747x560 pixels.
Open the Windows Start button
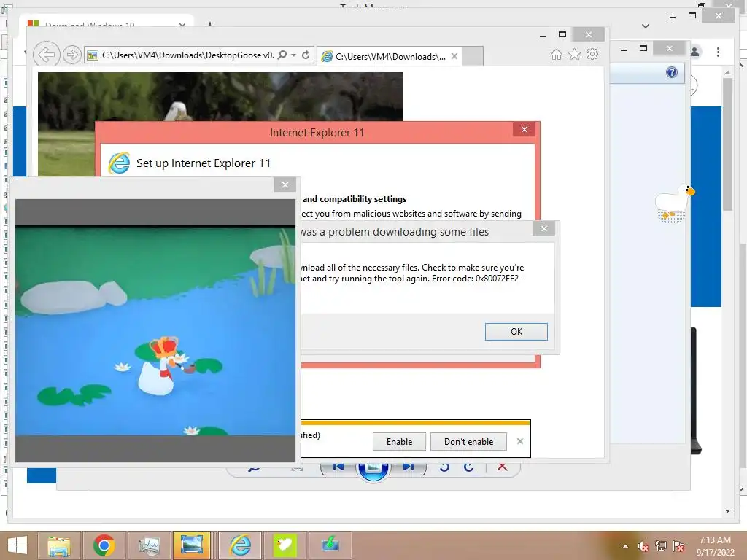tap(18, 545)
